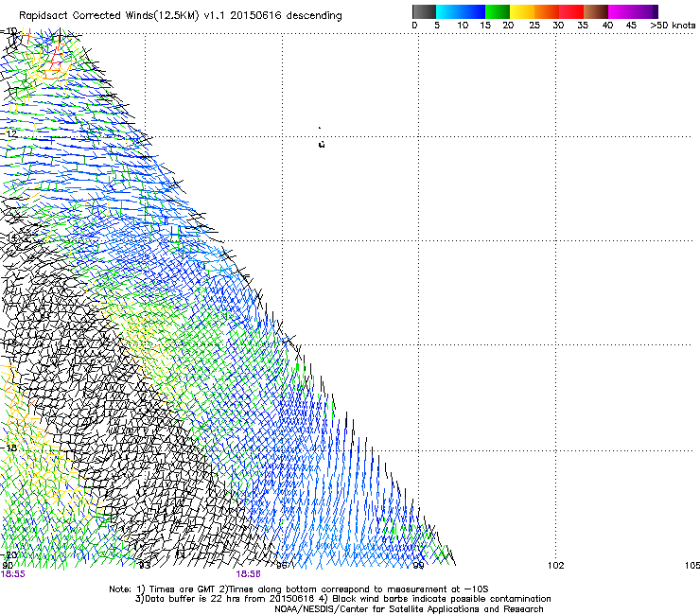Click the NOAA/NESDIS credit line
This screenshot has width=700, height=615.
409,609
